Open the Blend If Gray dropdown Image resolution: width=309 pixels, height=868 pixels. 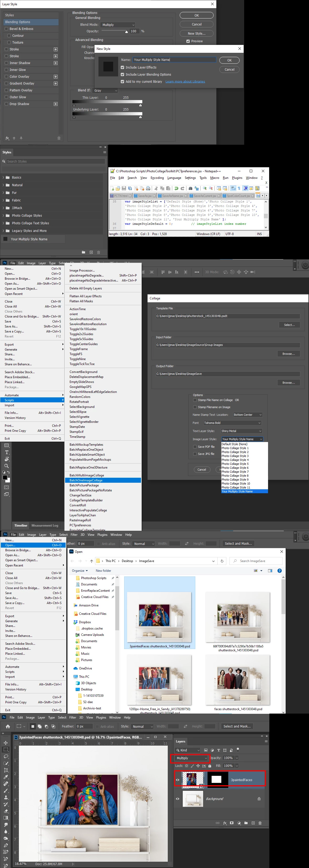(106, 90)
